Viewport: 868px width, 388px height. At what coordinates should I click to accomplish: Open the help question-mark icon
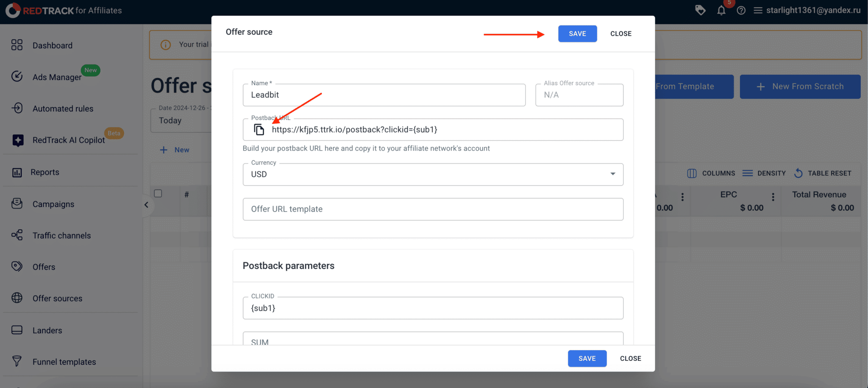741,10
